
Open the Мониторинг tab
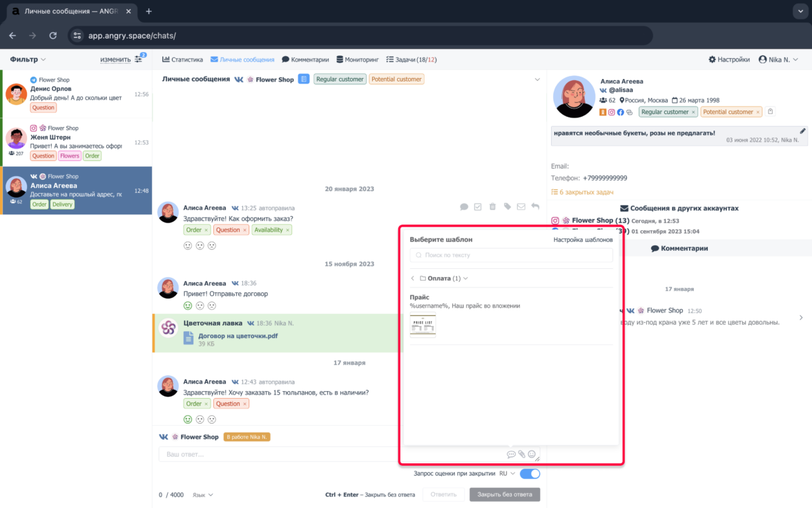(x=358, y=59)
